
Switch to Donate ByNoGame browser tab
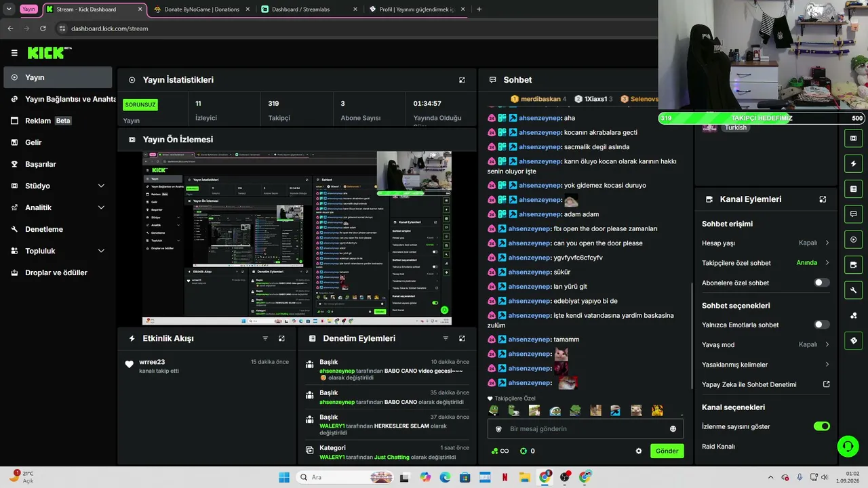(x=202, y=9)
